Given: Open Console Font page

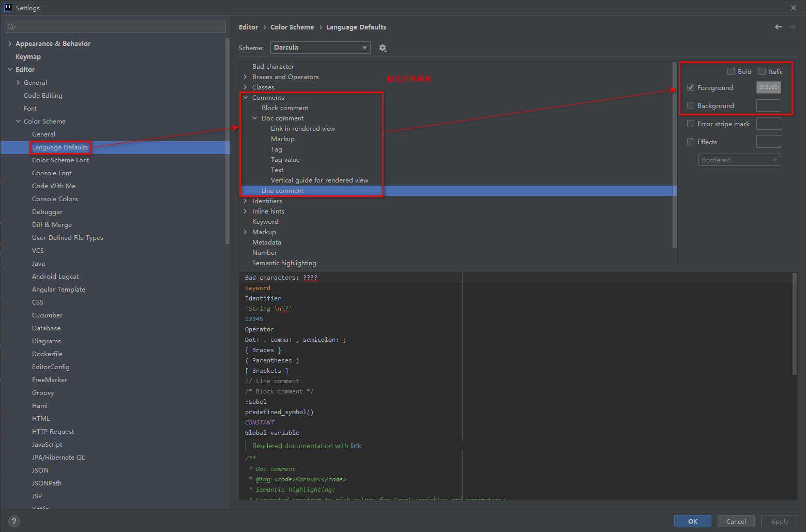Looking at the screenshot, I should (52, 173).
